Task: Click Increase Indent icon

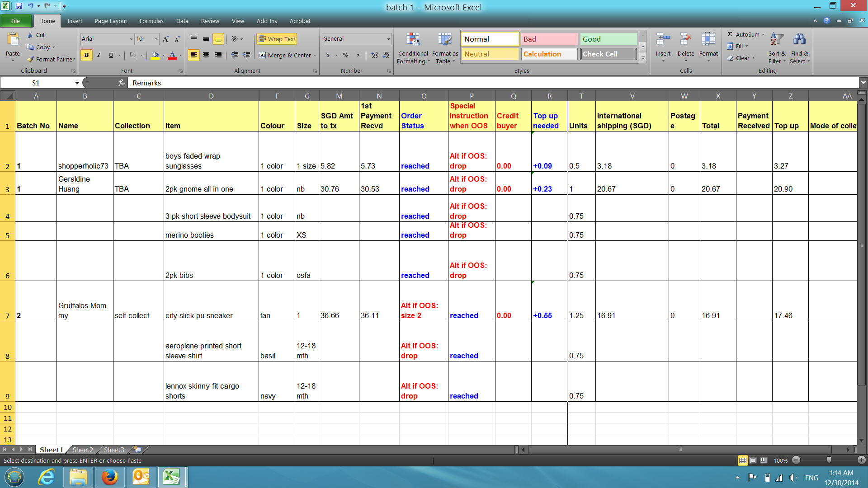Action: pyautogui.click(x=246, y=55)
